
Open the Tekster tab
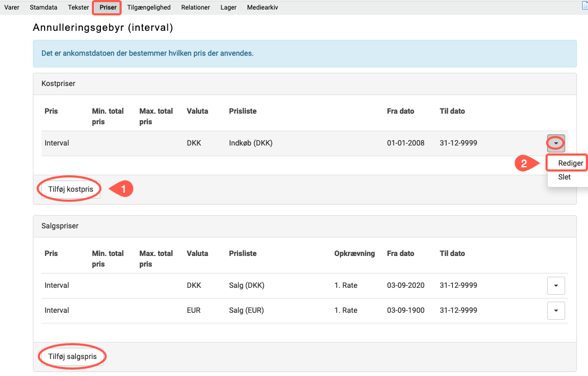coord(79,7)
